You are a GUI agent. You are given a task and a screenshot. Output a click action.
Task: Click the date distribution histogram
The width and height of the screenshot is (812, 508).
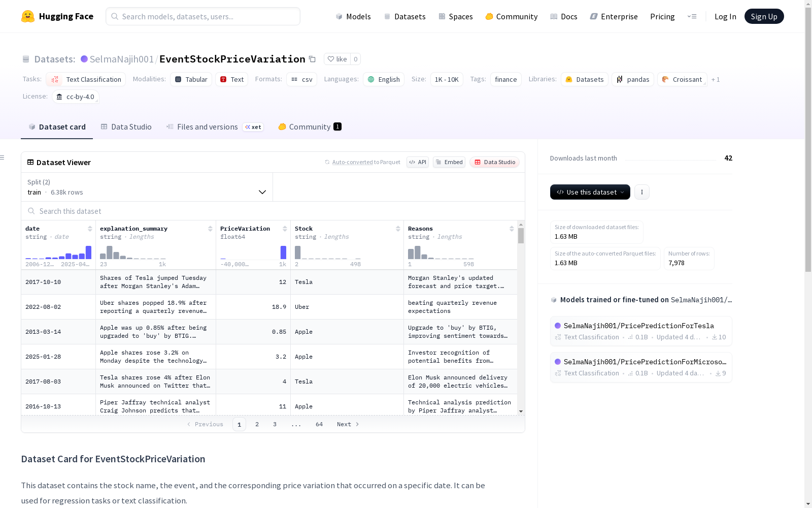click(x=58, y=252)
